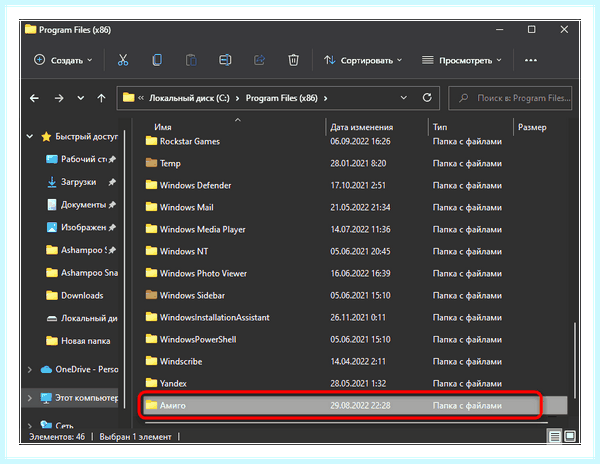Click Локальный диск (C:) in the address path
Image resolution: width=600 pixels, height=464 pixels.
(x=189, y=98)
